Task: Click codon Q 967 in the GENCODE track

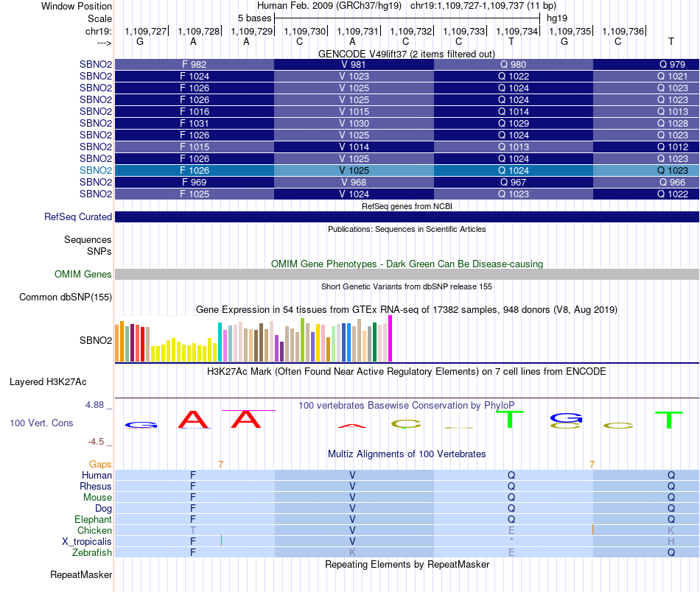Action: (x=514, y=182)
